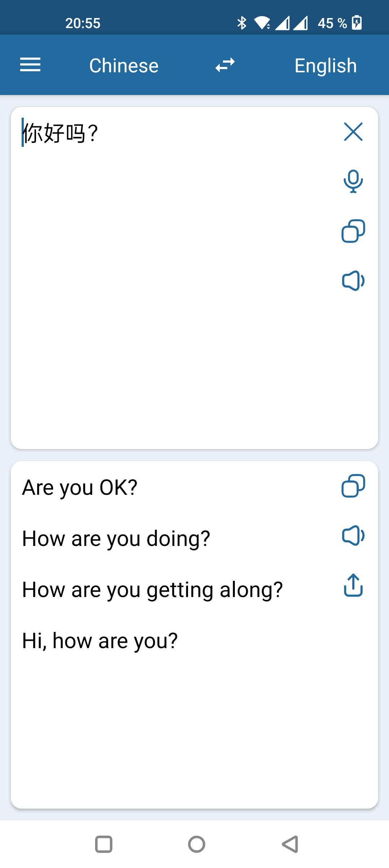Copy the Chinese source text
Viewport: 389px width, 868px height.
coord(353,231)
